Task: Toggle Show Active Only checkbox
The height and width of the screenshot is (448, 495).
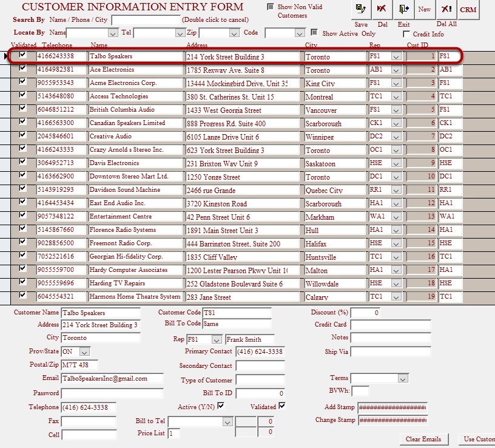Action: (x=314, y=32)
